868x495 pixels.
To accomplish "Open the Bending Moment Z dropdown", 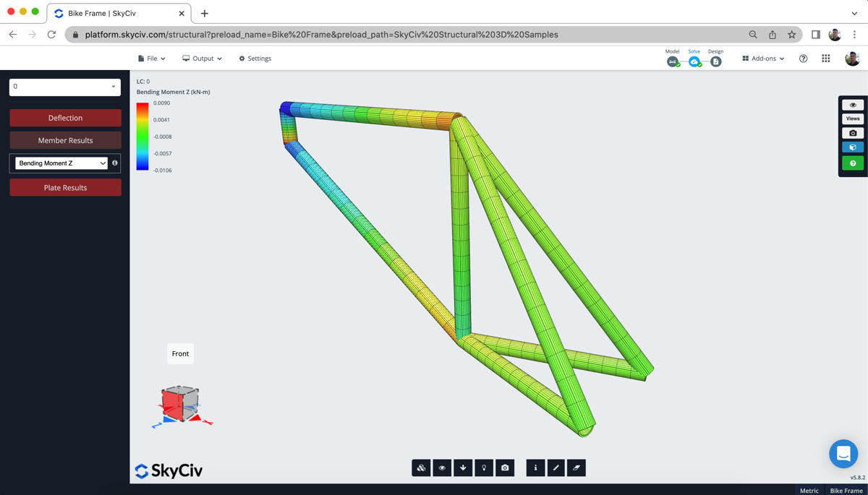I will pos(59,163).
